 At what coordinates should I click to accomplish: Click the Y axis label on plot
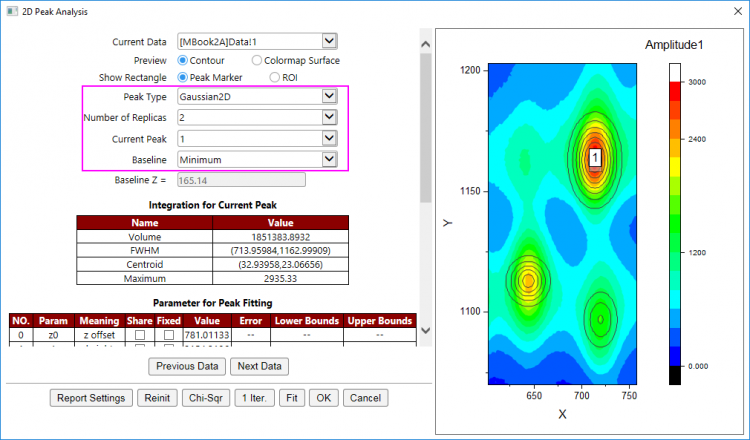point(448,223)
